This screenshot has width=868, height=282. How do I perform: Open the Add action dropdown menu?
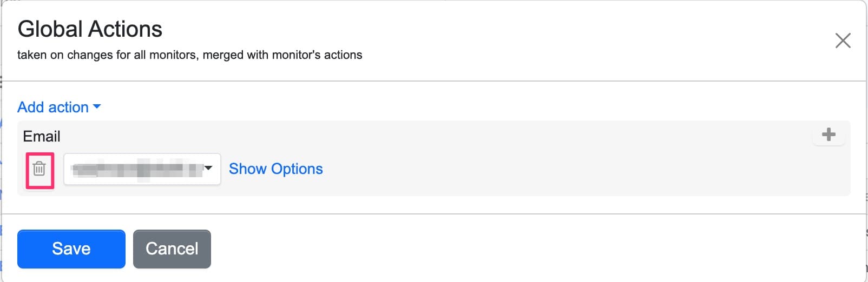58,107
